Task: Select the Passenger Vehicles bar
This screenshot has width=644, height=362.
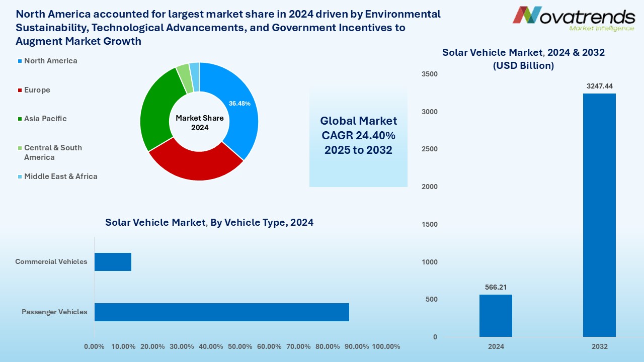Action: pyautogui.click(x=221, y=312)
